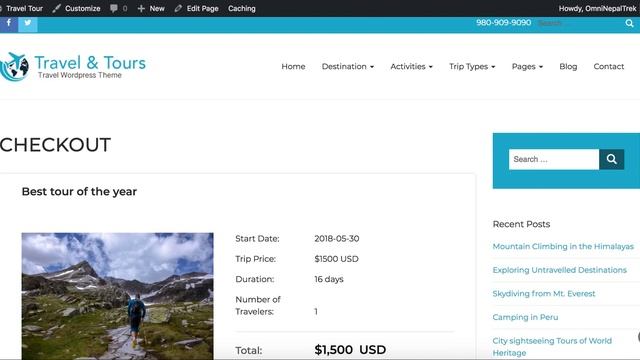
Task: Click the Travel Wordpress Theme tagline
Action: click(x=80, y=75)
